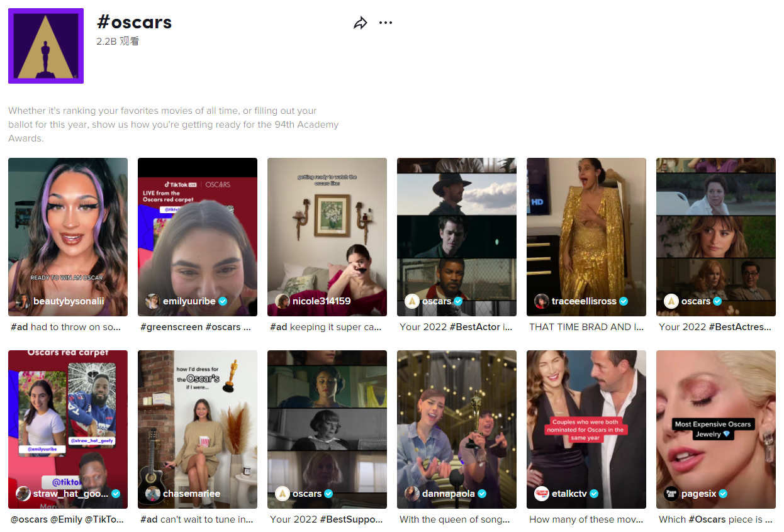Click the 94th Academy Awards description text
Image resolution: width=784 pixels, height=532 pixels.
click(174, 125)
